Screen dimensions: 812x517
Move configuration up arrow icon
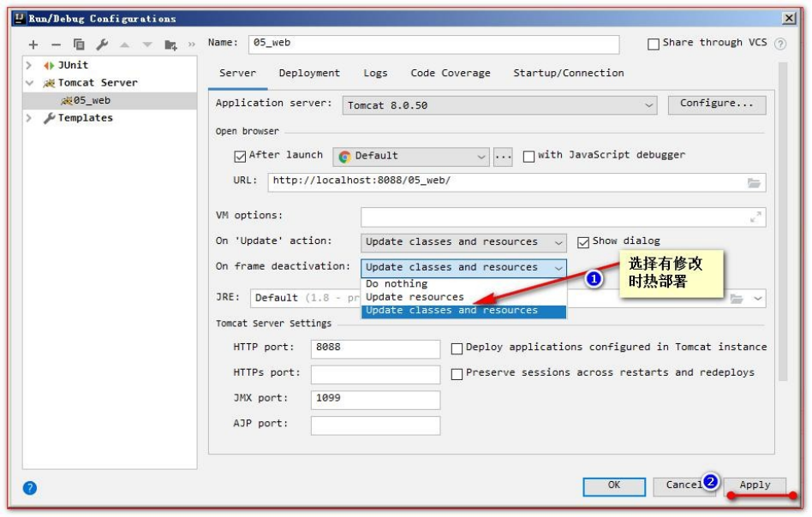point(125,45)
